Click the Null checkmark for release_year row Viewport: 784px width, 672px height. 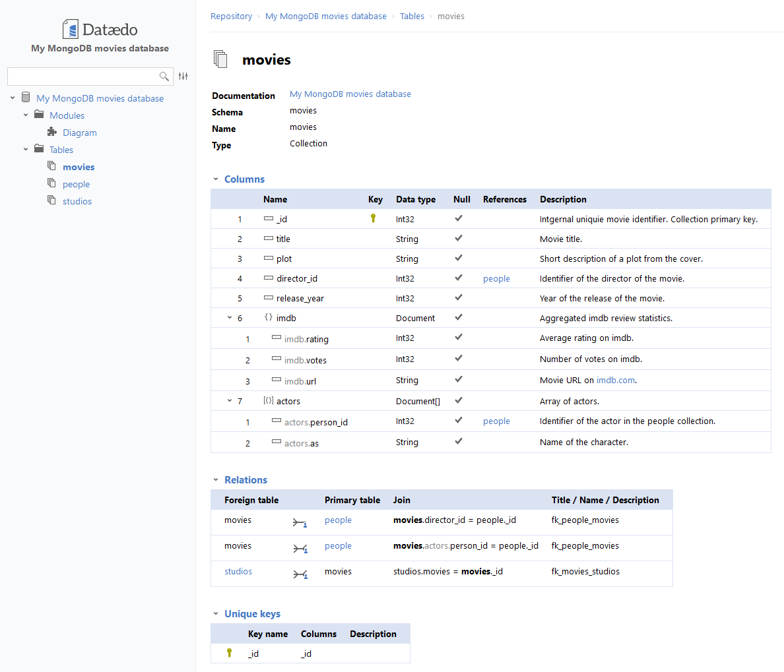pyautogui.click(x=459, y=297)
